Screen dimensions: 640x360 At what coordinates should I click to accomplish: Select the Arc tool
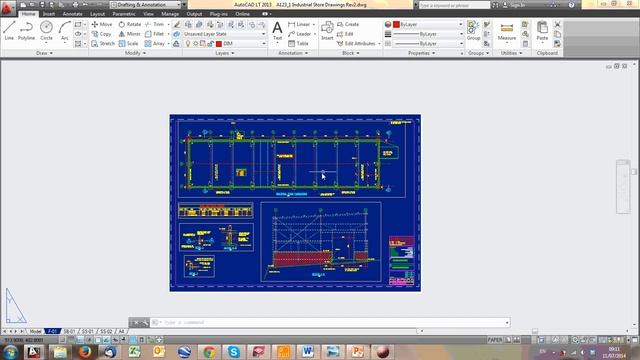click(64, 31)
